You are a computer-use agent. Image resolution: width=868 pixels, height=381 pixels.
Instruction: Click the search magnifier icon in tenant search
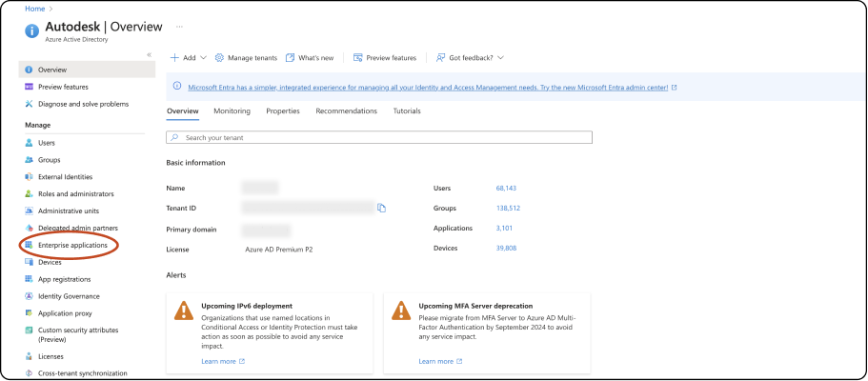click(x=175, y=137)
